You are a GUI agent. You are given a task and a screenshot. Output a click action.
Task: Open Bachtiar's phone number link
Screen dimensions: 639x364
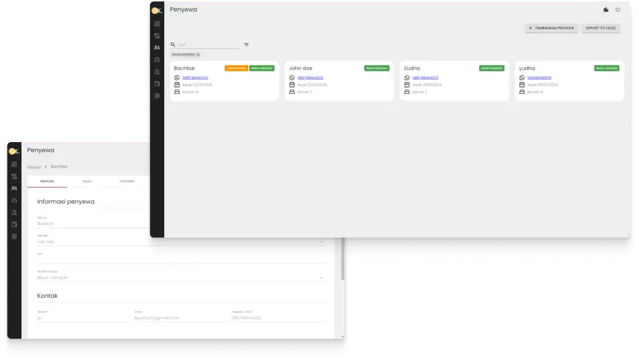(195, 78)
